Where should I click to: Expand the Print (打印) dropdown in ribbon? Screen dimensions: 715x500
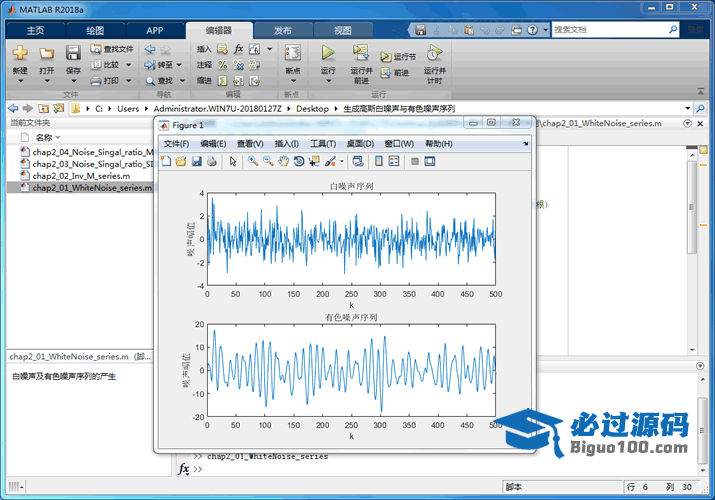[127, 81]
